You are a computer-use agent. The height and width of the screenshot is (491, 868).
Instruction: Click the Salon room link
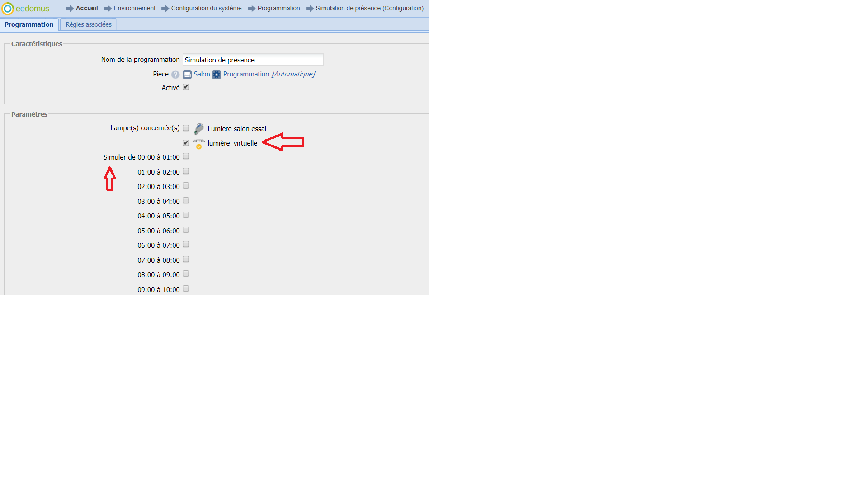201,74
